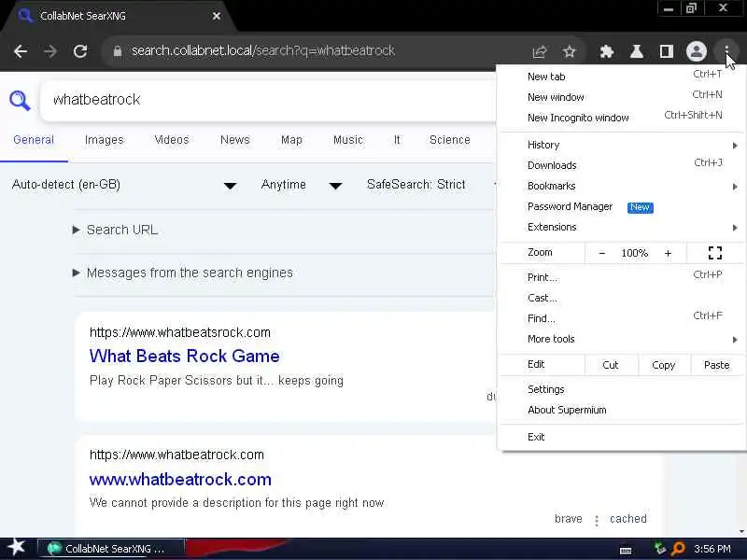Open the Anytime time-range dropdown
Screen dimensions: 747x560
click(x=302, y=185)
